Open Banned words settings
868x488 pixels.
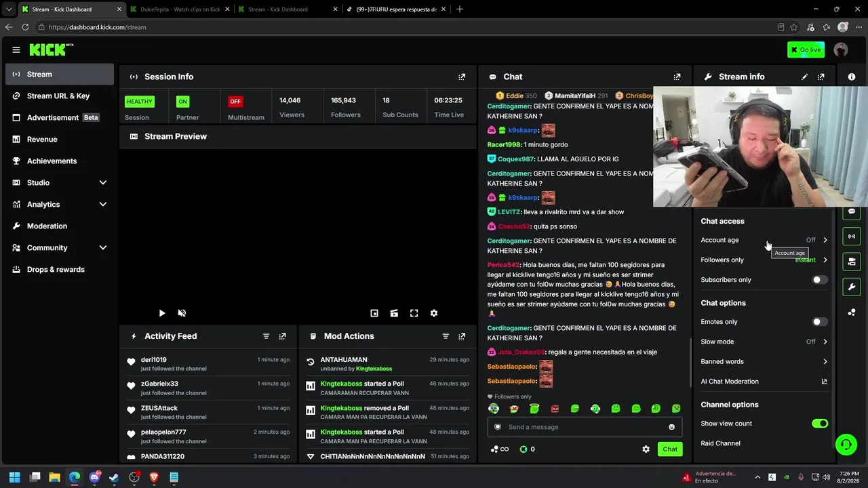click(764, 362)
